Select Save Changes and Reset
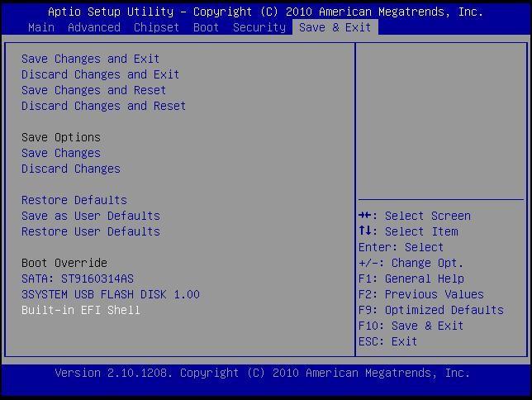The image size is (532, 400). pyautogui.click(x=93, y=90)
